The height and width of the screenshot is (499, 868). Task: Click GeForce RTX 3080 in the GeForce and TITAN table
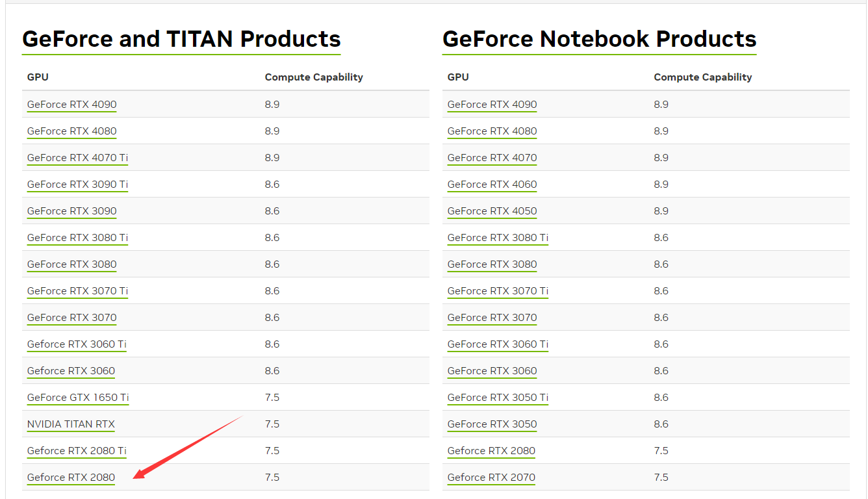pos(72,264)
